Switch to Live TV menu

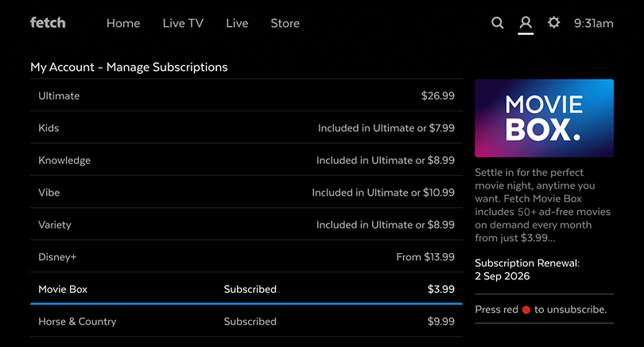click(183, 23)
